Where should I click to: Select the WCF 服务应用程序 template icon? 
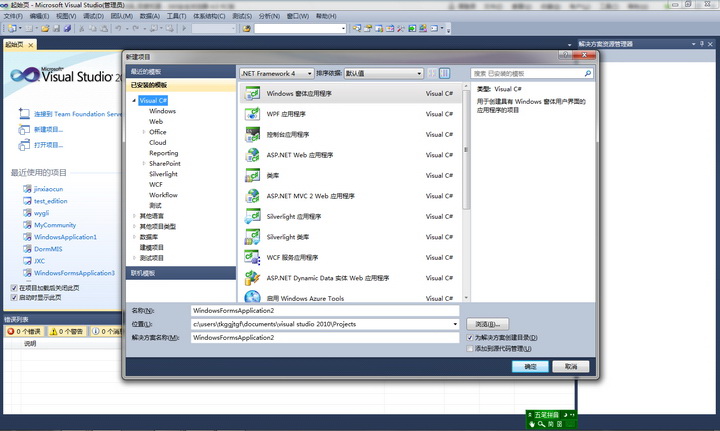pyautogui.click(x=252, y=257)
